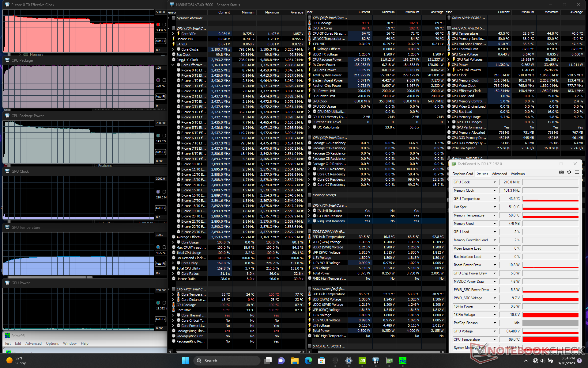
Task: Click the purple color swatch in CPU Package graph
Action: tap(158, 80)
